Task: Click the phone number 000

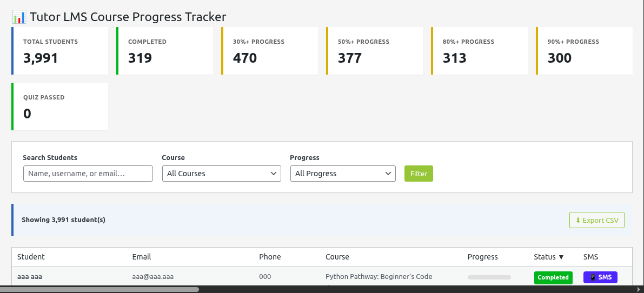Action: pos(265,277)
